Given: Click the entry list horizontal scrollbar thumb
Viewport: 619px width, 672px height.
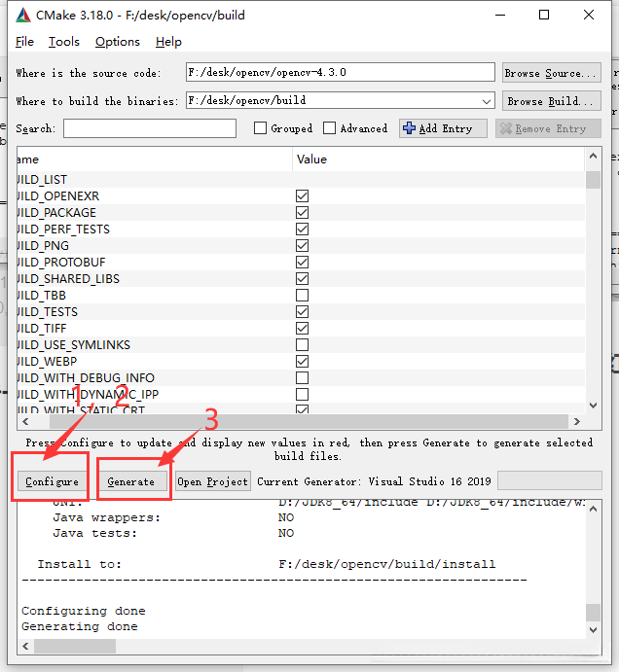Looking at the screenshot, I should coord(309,422).
